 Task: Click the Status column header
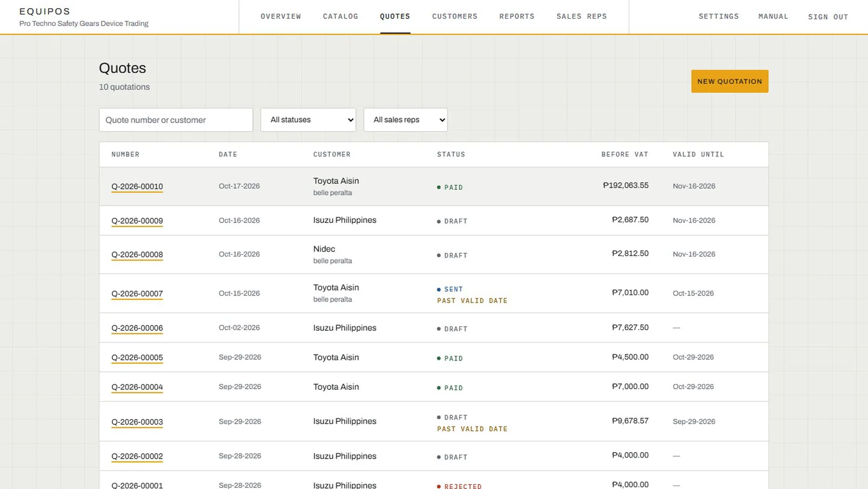point(451,155)
